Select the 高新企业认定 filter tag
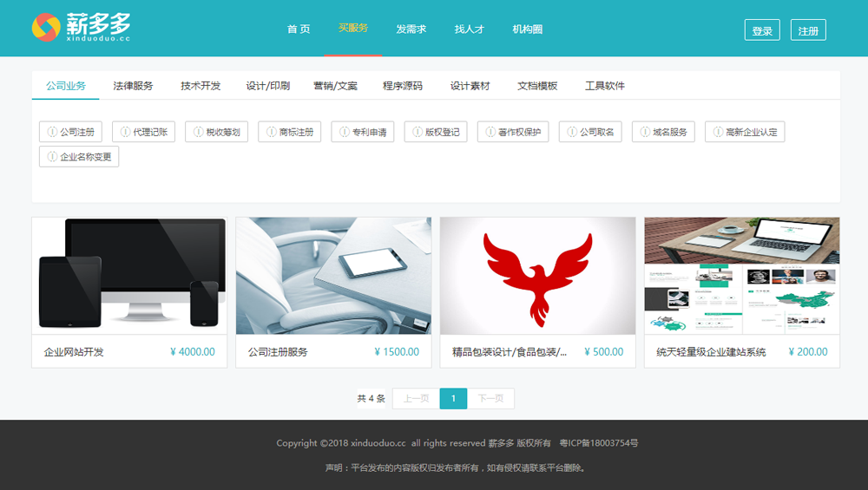Image resolution: width=868 pixels, height=490 pixels. coord(745,132)
